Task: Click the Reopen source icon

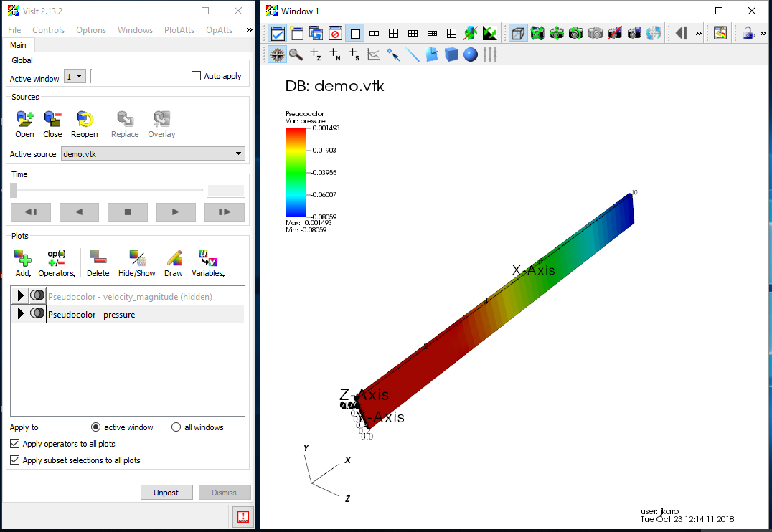Action: tap(84, 119)
